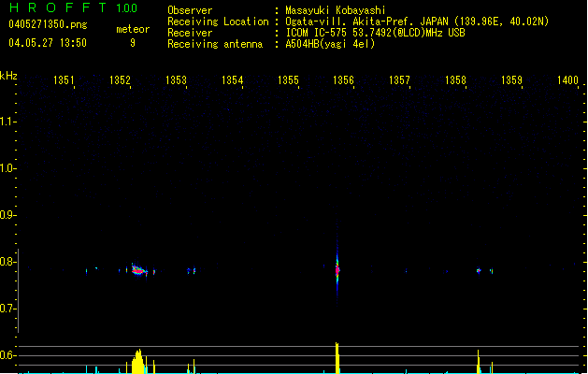Click the 1354 time axis label

(232, 80)
